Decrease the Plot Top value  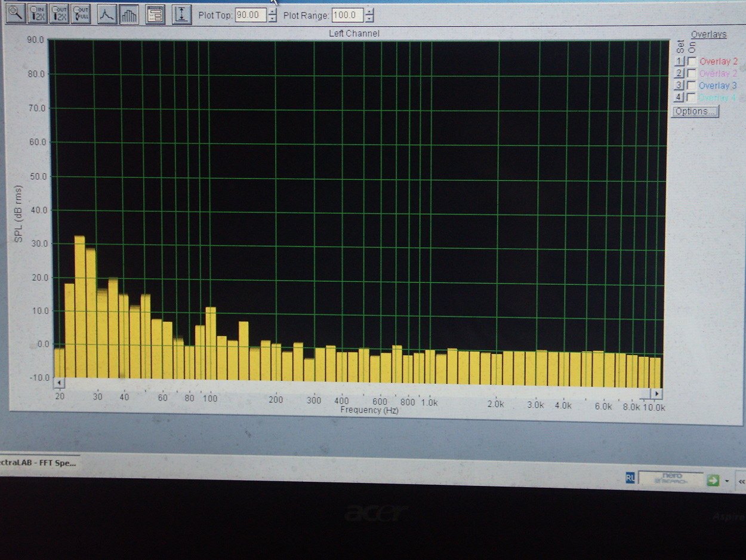tap(273, 20)
